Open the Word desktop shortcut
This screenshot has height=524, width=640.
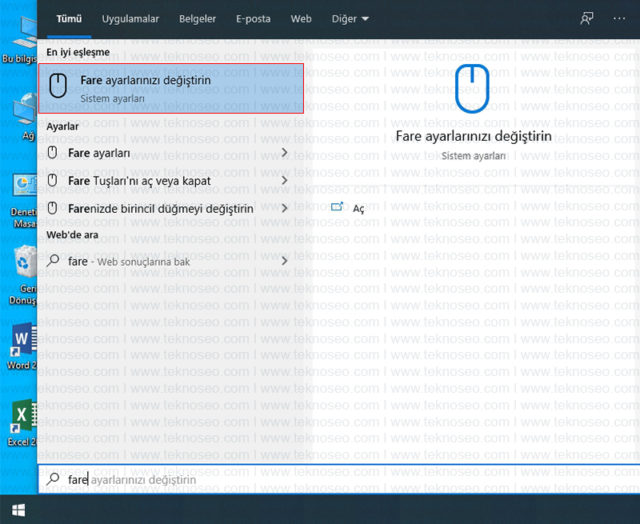(x=22, y=346)
